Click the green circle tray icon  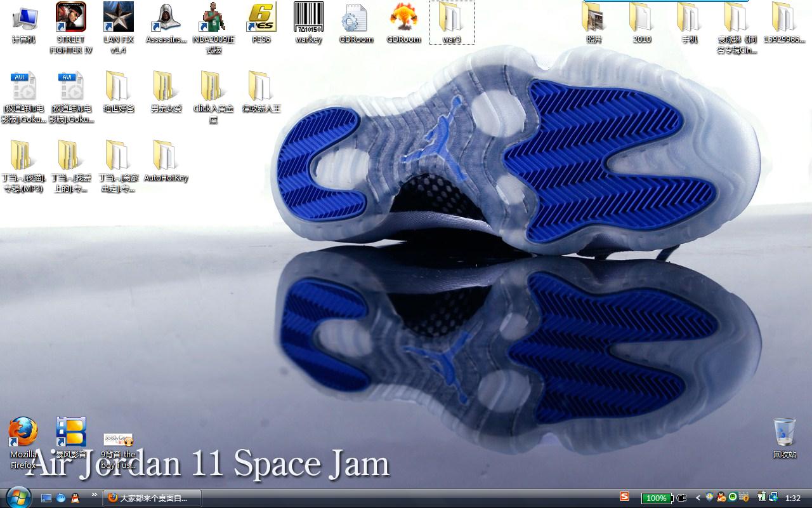click(x=733, y=497)
